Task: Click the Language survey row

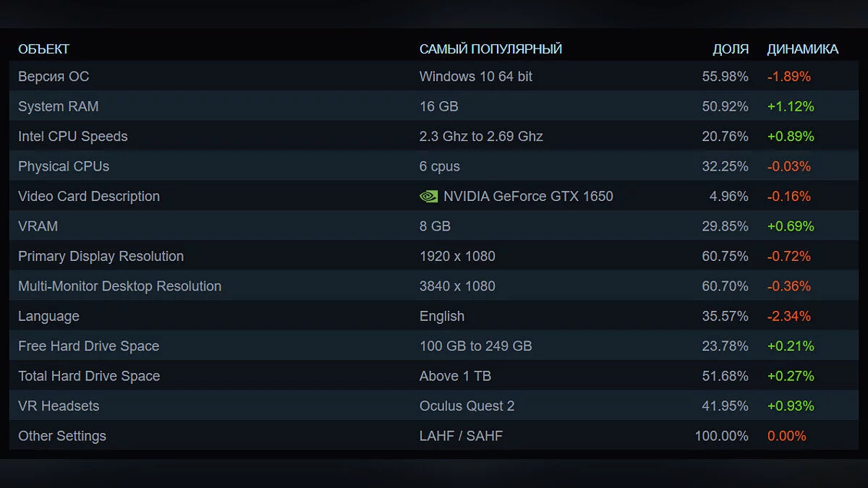Action: pyautogui.click(x=48, y=317)
